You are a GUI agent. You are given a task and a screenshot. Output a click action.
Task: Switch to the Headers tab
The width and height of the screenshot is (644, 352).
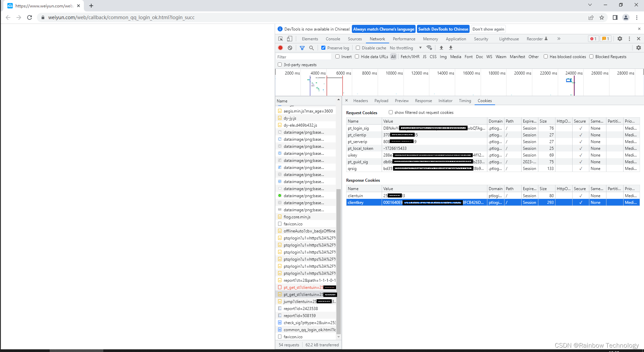tap(360, 100)
